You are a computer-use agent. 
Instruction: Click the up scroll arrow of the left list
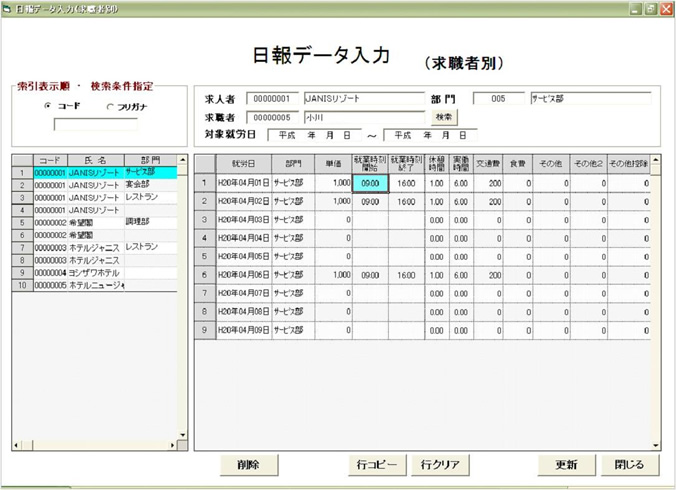(182, 160)
